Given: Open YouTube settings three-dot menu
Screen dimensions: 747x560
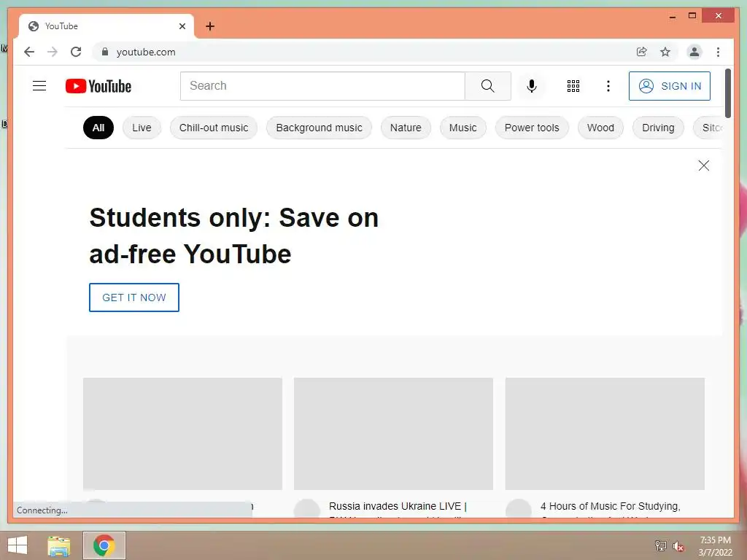Looking at the screenshot, I should 608,86.
